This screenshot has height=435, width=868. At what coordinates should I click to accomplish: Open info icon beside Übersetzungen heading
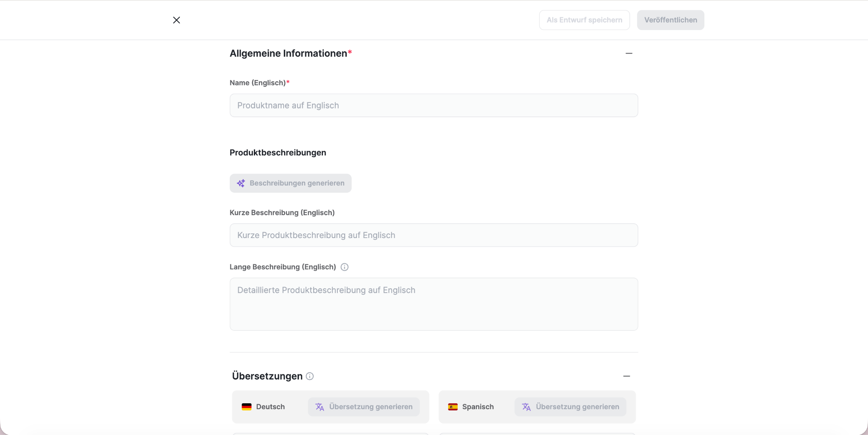coord(310,376)
